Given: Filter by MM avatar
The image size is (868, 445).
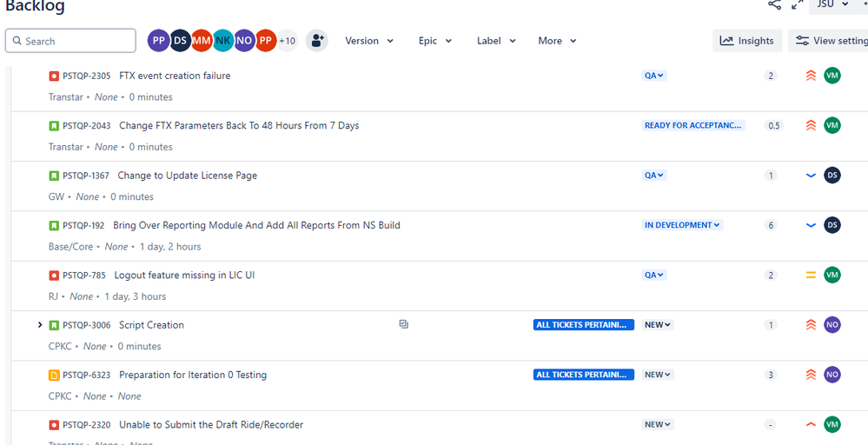Looking at the screenshot, I should tap(201, 40).
